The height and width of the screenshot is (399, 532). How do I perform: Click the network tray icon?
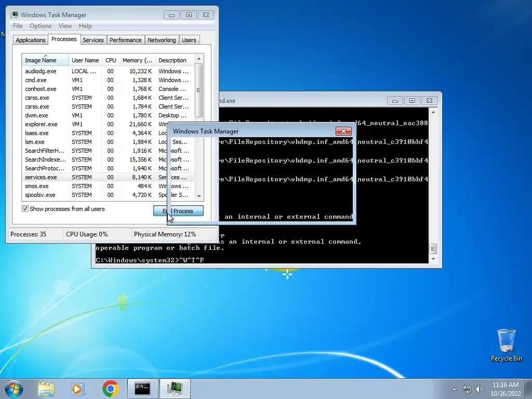[x=467, y=389]
